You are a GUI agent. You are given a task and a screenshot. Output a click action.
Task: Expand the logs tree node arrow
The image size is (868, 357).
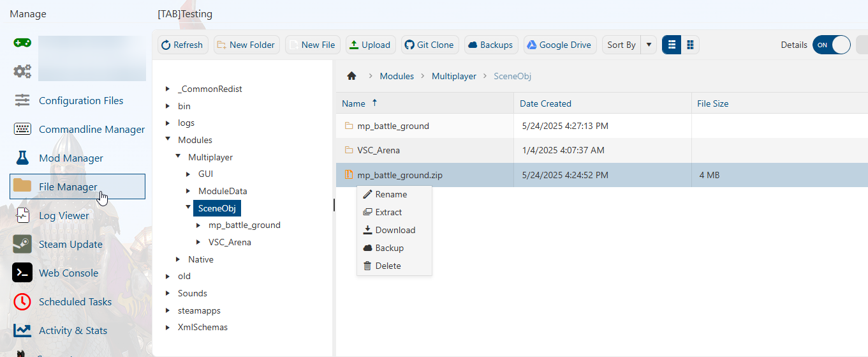(168, 123)
